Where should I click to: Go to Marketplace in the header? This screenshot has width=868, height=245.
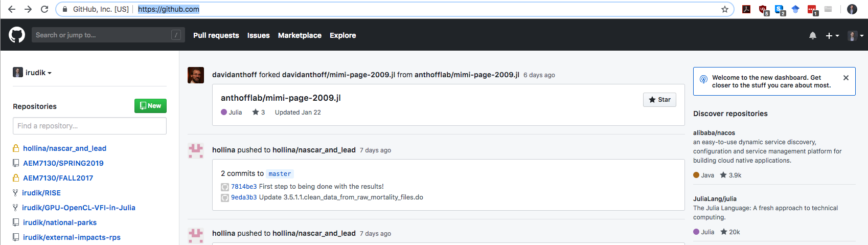300,35
